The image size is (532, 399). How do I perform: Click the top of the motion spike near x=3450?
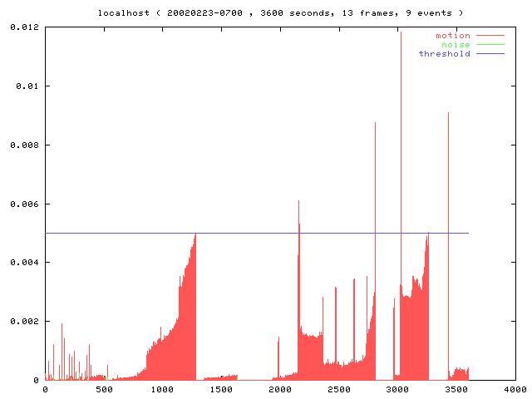[448, 113]
